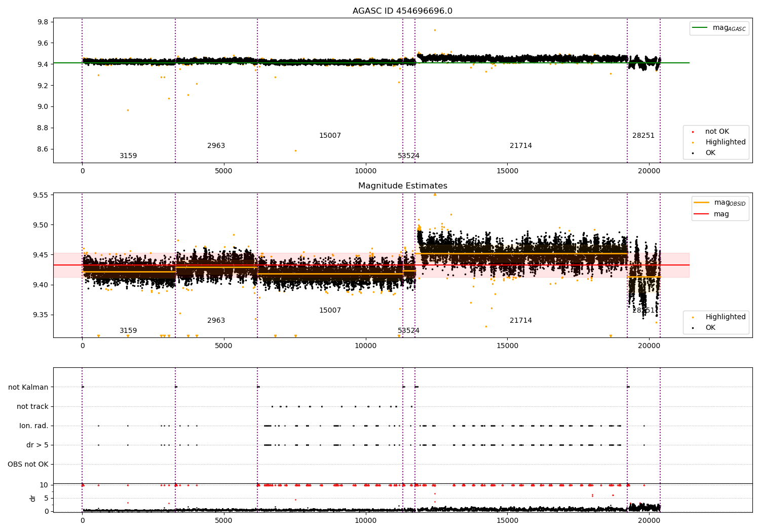760x532 pixels.
Task: Click x-axis tick 10000 in middle plot
Action: tap(366, 346)
